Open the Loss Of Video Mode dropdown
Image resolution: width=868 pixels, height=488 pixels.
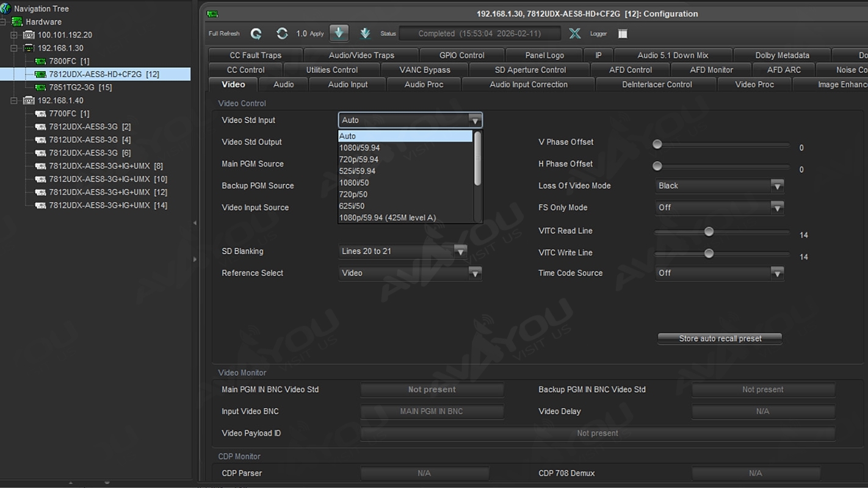pos(776,185)
